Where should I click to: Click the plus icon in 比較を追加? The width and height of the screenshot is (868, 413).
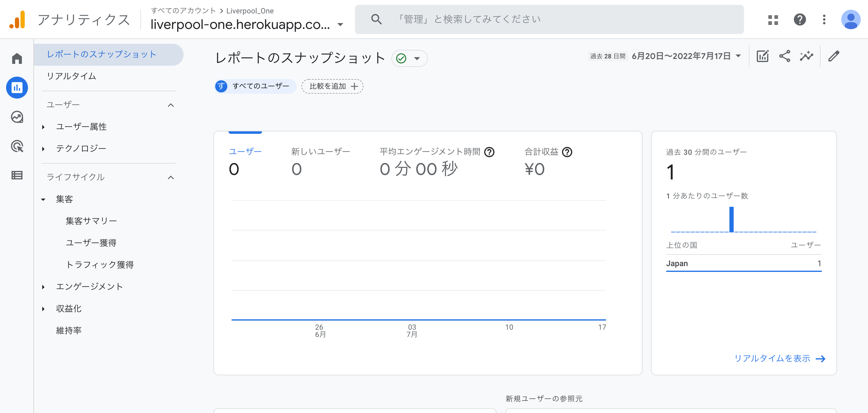[x=354, y=86]
